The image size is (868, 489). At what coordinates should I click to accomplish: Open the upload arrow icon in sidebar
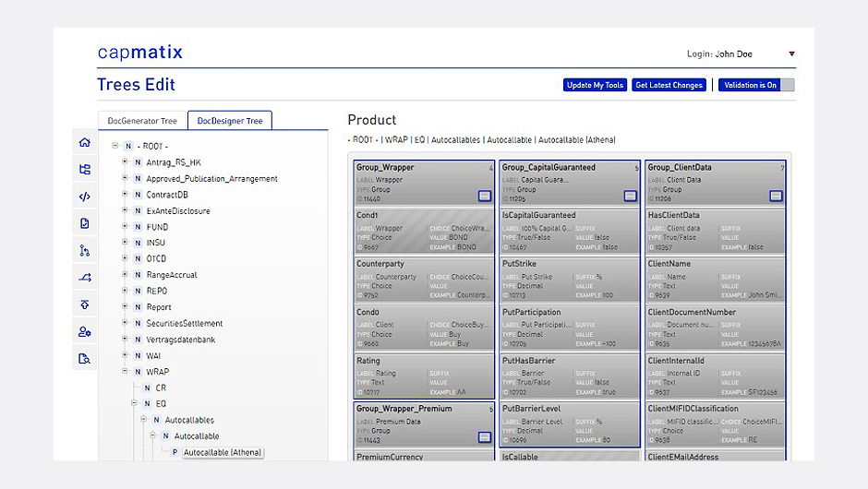click(x=85, y=304)
